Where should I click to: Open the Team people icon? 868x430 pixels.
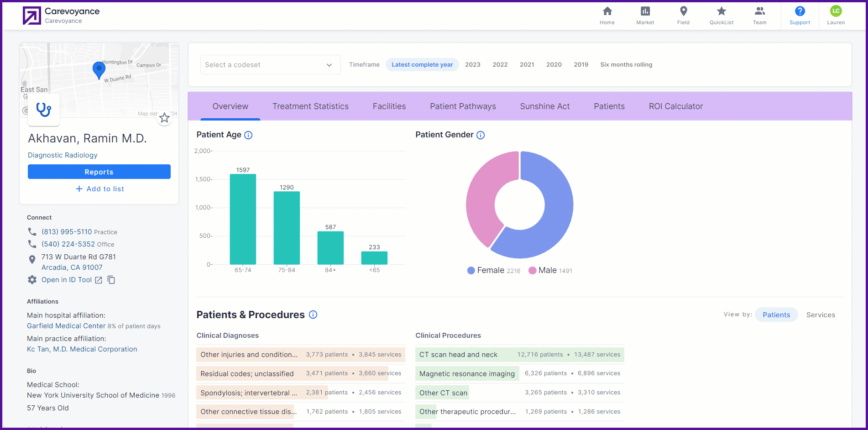tap(759, 11)
